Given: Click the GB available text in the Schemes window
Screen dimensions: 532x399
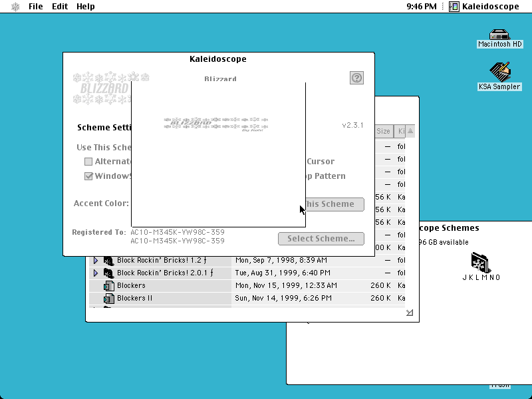Looking at the screenshot, I should 444,242.
